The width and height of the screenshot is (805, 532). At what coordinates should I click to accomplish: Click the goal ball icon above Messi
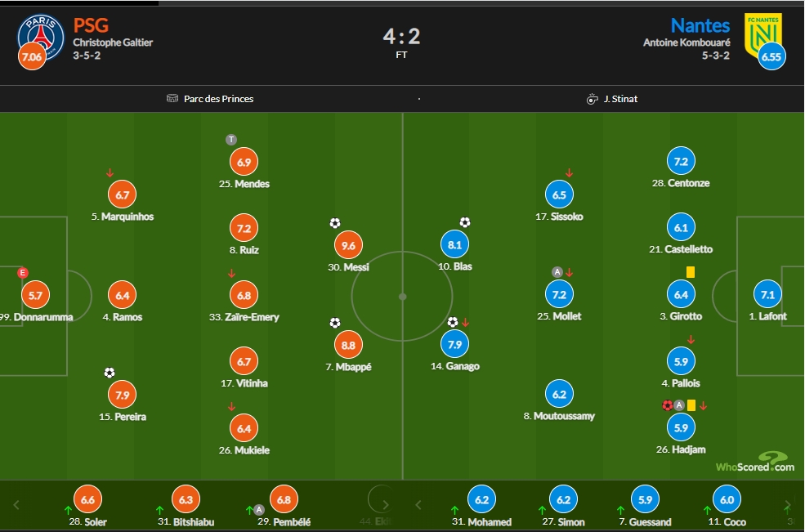(x=335, y=223)
